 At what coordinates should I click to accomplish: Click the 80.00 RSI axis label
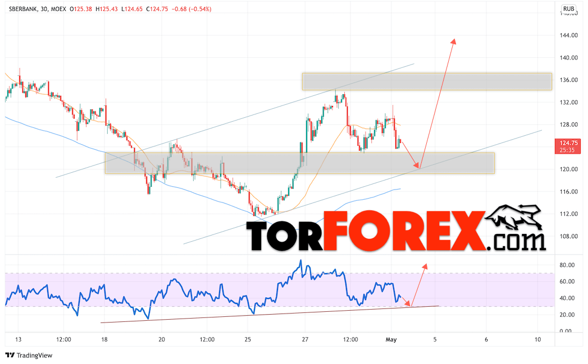pos(567,265)
